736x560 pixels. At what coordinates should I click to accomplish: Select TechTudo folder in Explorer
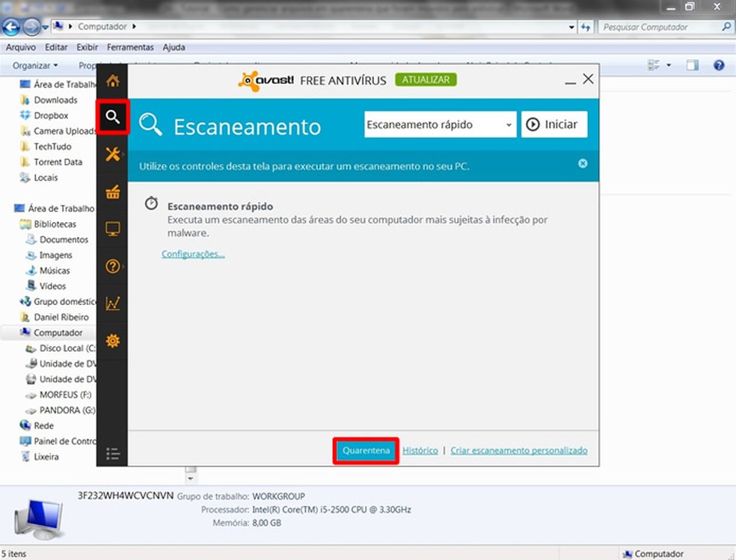[52, 147]
